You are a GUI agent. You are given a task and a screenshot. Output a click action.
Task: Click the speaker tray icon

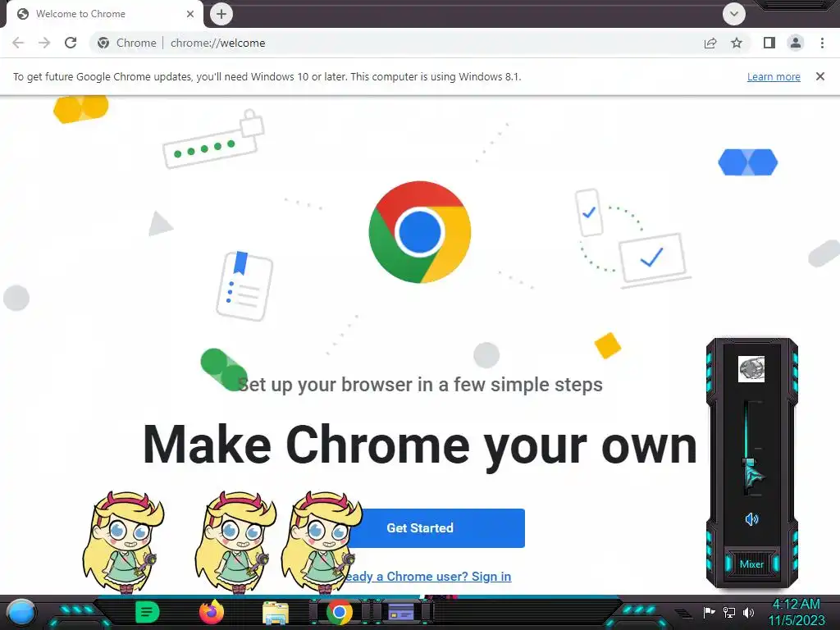tap(748, 612)
